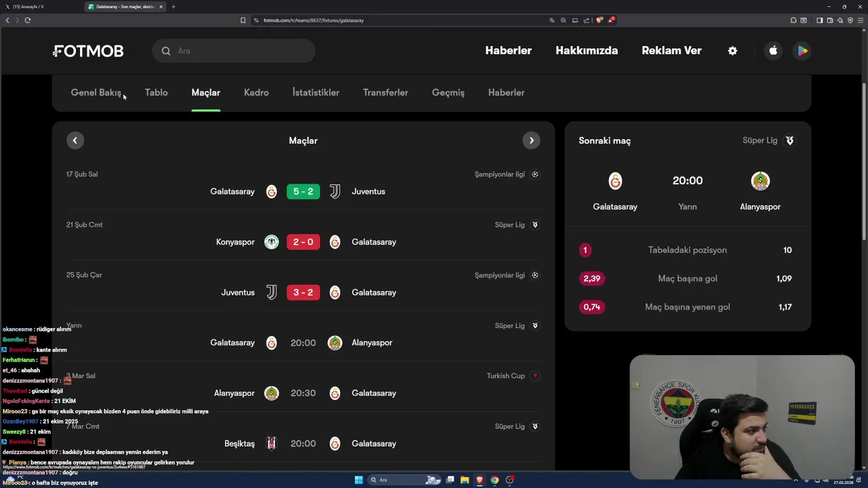Image resolution: width=868 pixels, height=488 pixels.
Task: Switch to the X Anasayfa browser tab
Action: point(41,7)
